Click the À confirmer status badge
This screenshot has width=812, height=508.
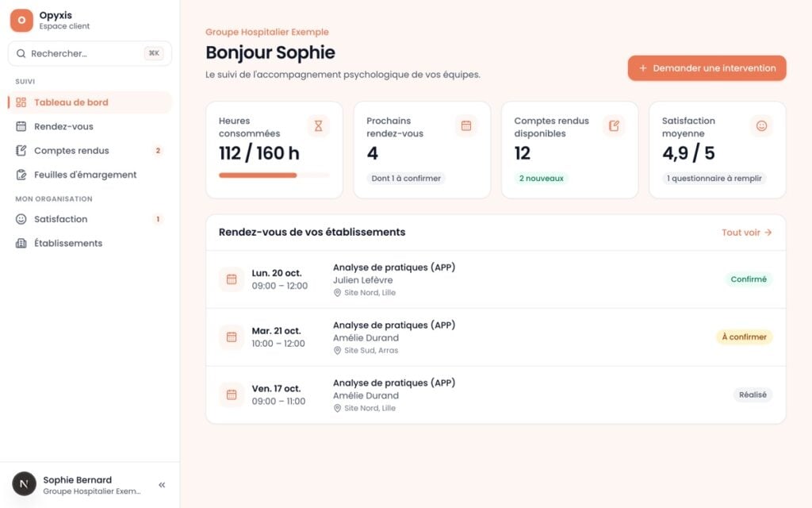pyautogui.click(x=744, y=337)
